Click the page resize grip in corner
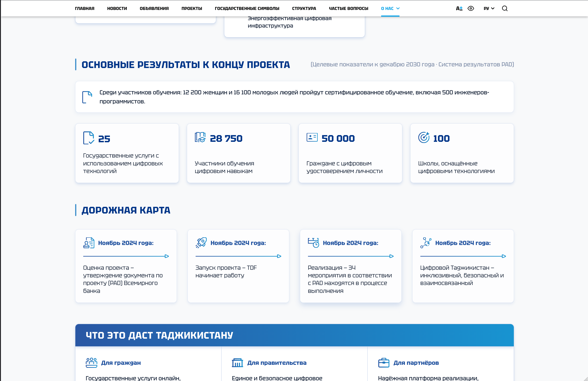588x381 pixels. [x=585, y=378]
